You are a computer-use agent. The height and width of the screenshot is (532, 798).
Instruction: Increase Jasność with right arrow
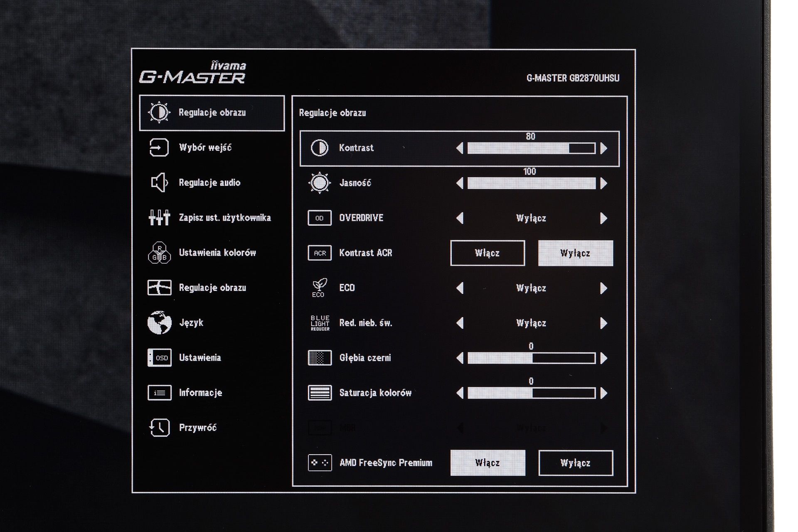[604, 183]
